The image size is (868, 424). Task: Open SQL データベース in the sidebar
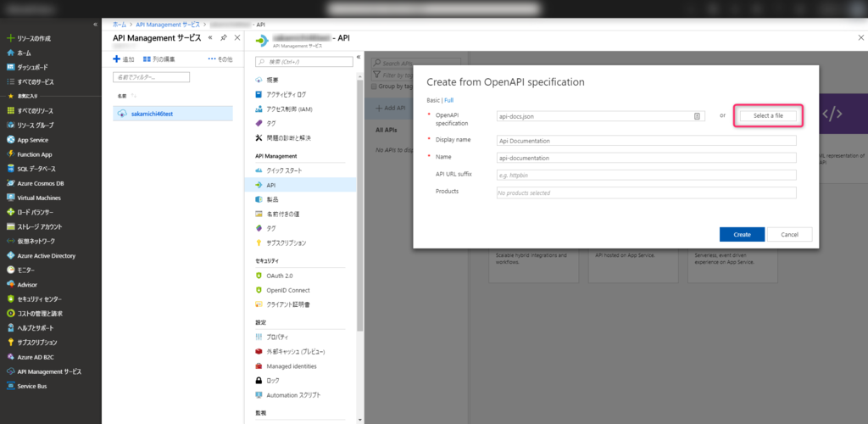click(31, 169)
